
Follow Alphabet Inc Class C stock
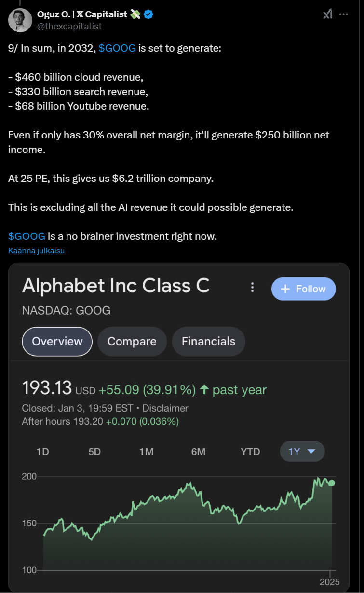coord(304,289)
